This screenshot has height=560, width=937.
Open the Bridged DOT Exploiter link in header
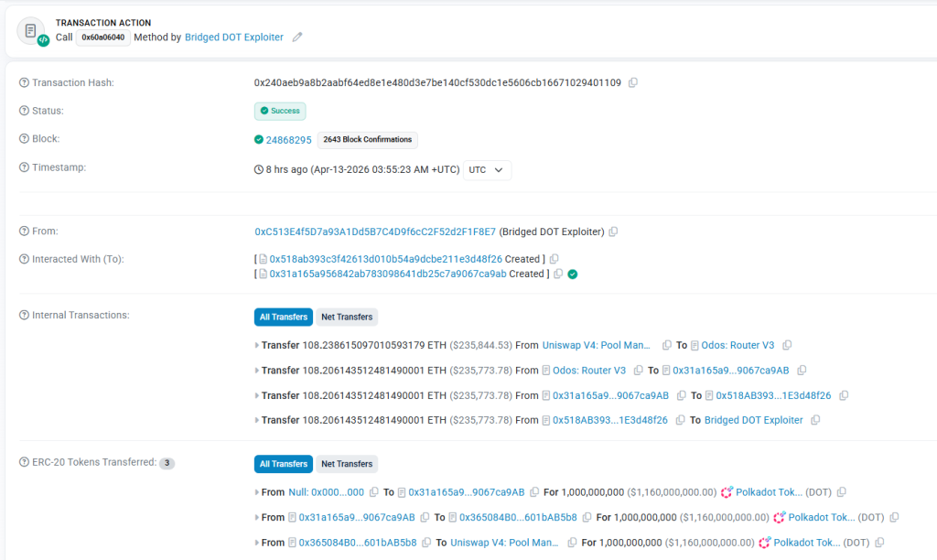(234, 38)
